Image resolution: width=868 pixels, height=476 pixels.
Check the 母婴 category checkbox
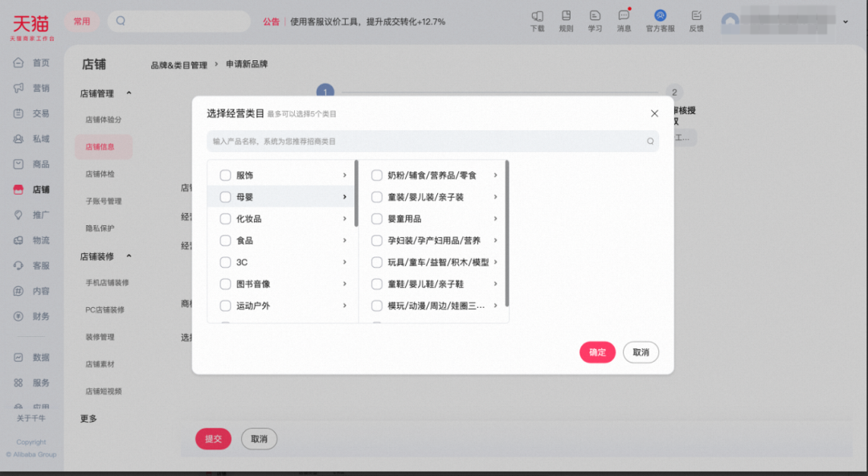(x=224, y=196)
